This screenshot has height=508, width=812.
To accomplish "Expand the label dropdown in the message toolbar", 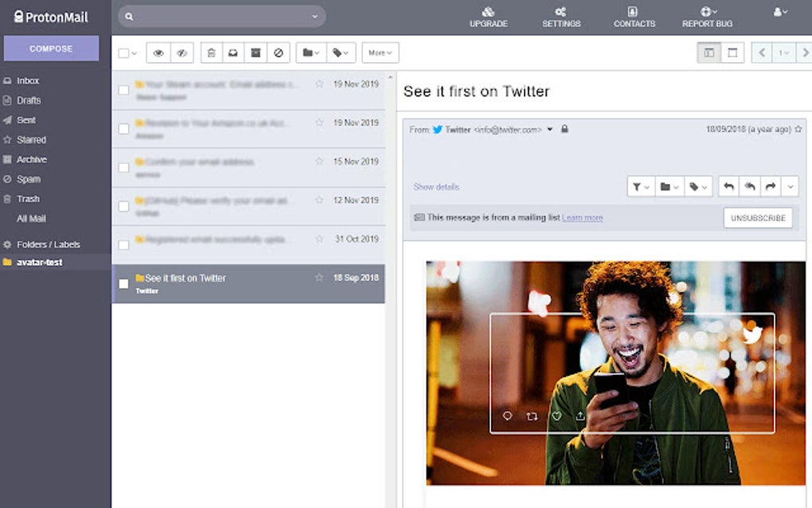I will click(697, 186).
